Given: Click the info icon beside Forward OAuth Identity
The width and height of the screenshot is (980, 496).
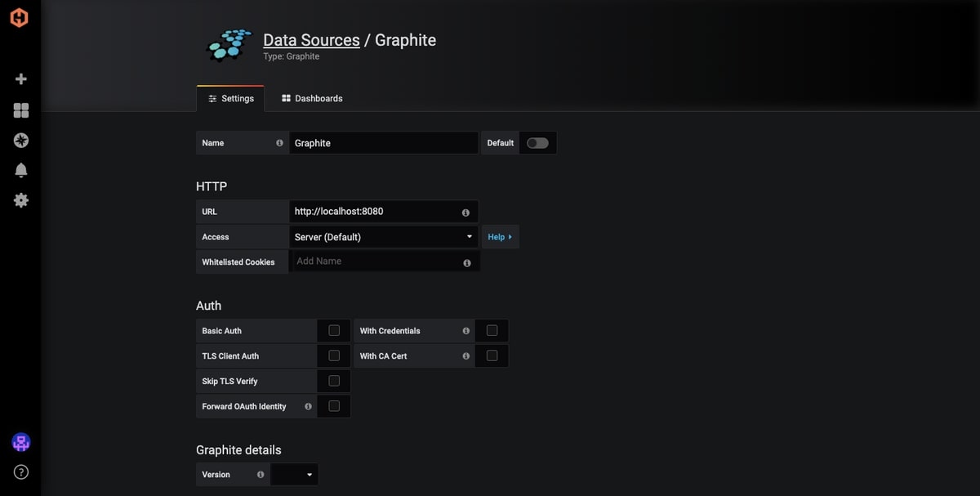Looking at the screenshot, I should click(x=308, y=406).
